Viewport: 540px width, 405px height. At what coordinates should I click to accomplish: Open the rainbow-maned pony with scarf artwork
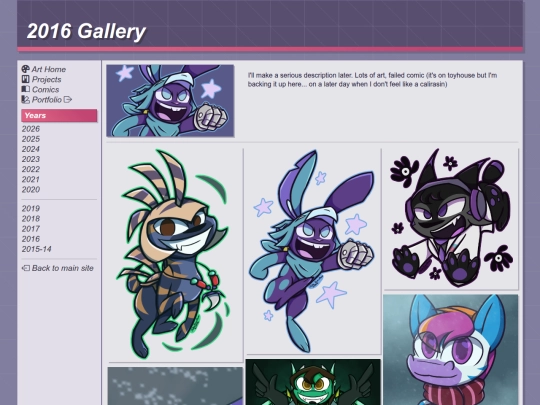point(450,350)
